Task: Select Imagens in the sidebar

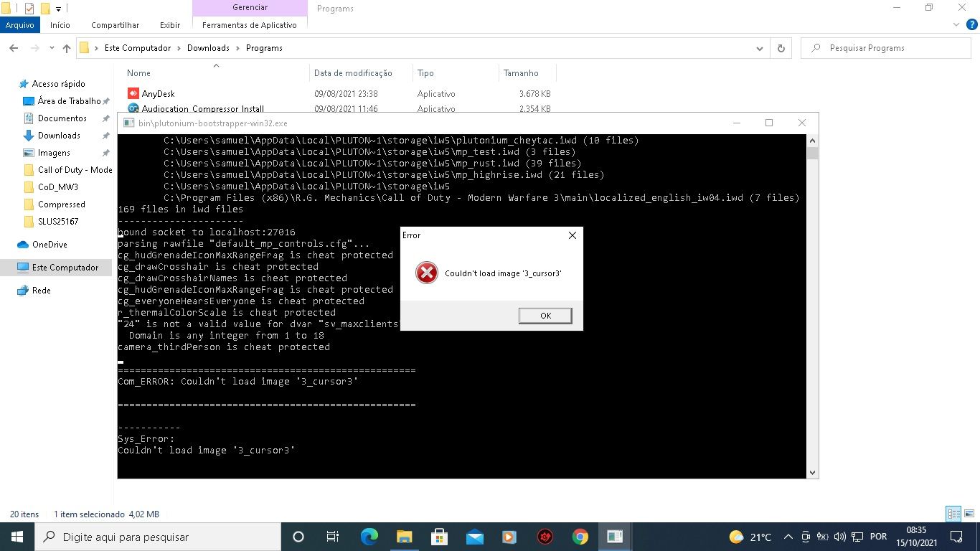Action: point(54,153)
